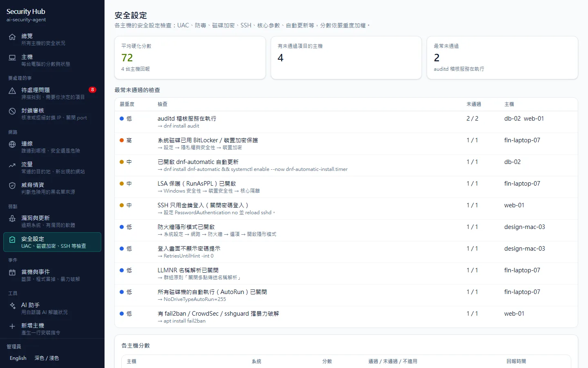This screenshot has height=368, width=588.
Task: Click design-mac-03 in the 防火牆隱形模式 row
Action: tap(525, 227)
